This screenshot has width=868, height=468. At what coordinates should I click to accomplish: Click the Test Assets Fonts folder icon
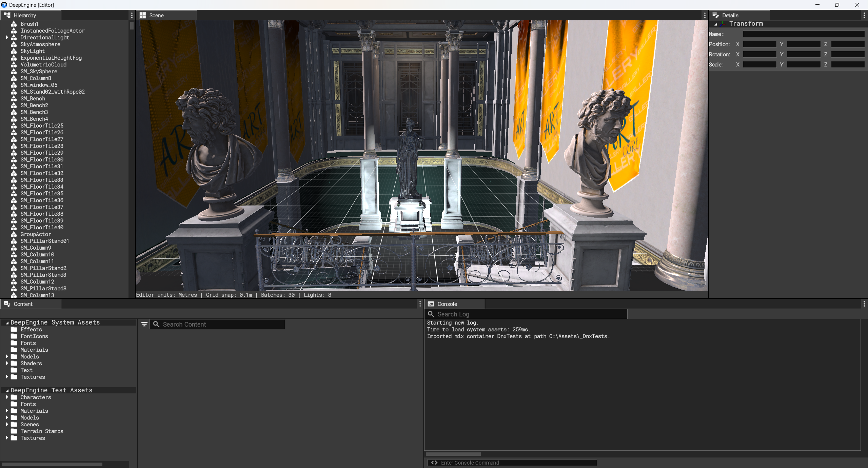pyautogui.click(x=14, y=404)
